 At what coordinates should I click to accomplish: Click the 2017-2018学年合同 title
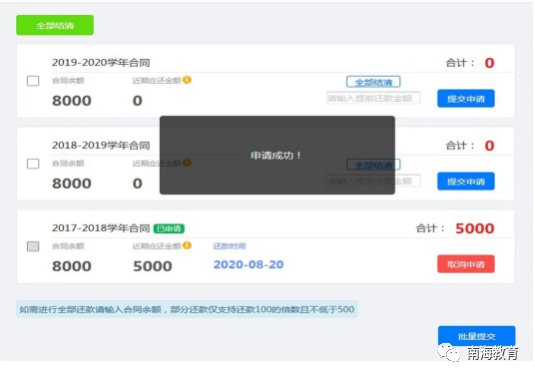pos(101,228)
